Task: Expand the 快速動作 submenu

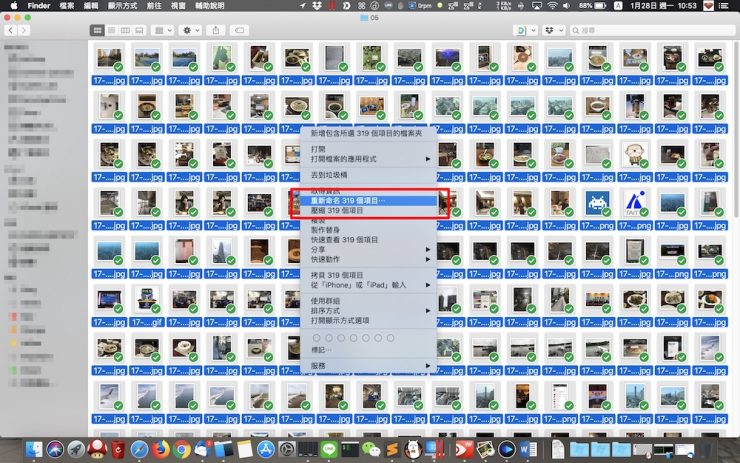Action: click(x=370, y=258)
